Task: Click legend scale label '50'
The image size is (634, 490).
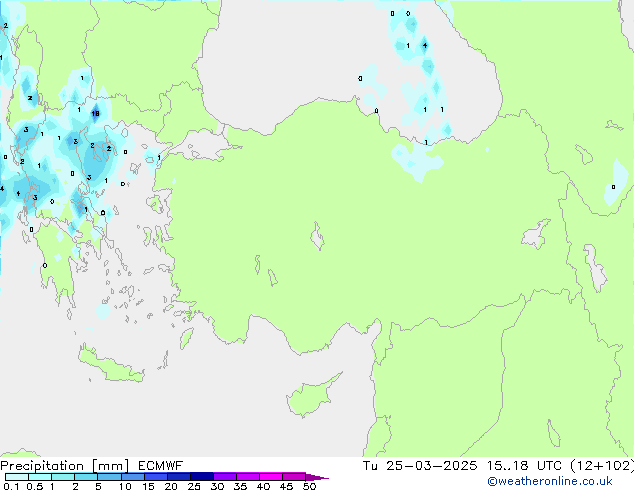Action: point(309,486)
